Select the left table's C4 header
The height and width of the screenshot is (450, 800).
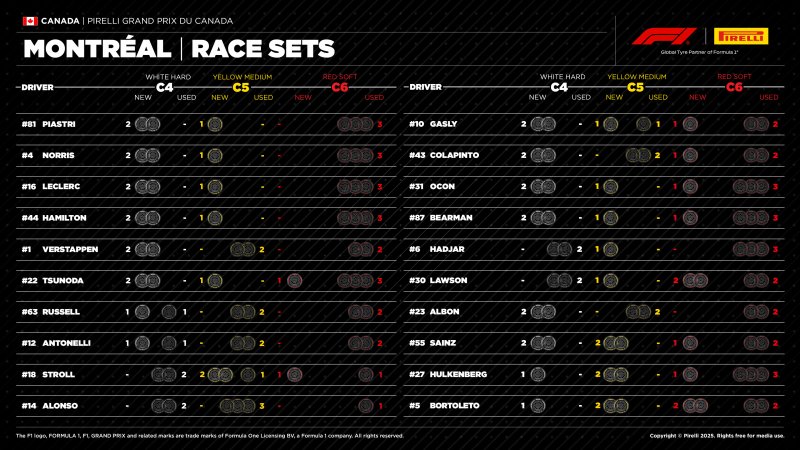(166, 87)
